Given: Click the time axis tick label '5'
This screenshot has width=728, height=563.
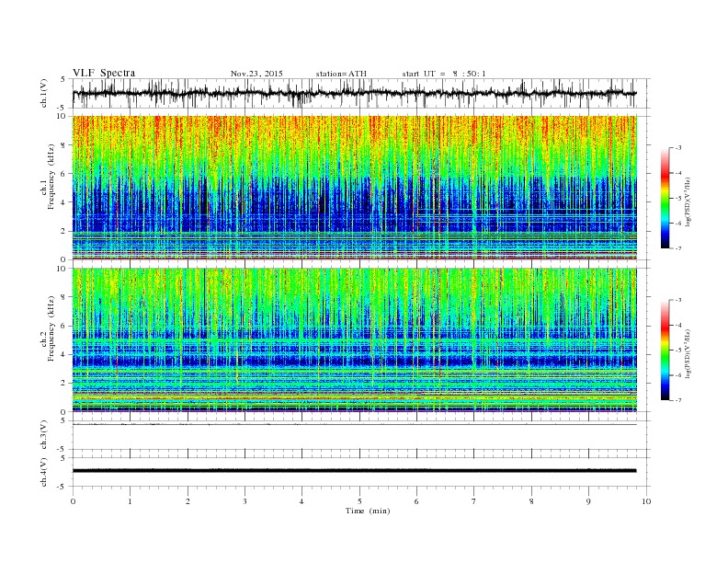Looking at the screenshot, I should [359, 501].
